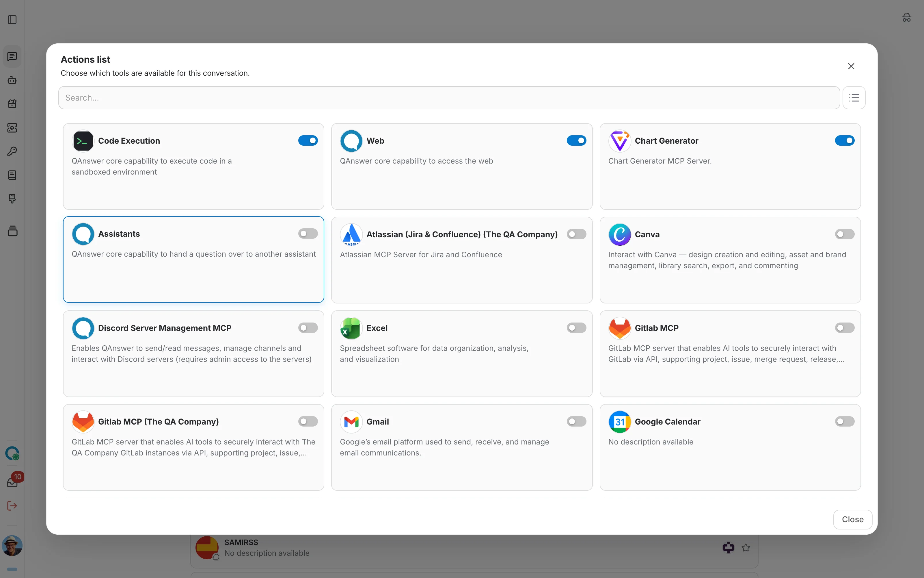
Task: Click the Excel logo icon
Action: click(351, 328)
